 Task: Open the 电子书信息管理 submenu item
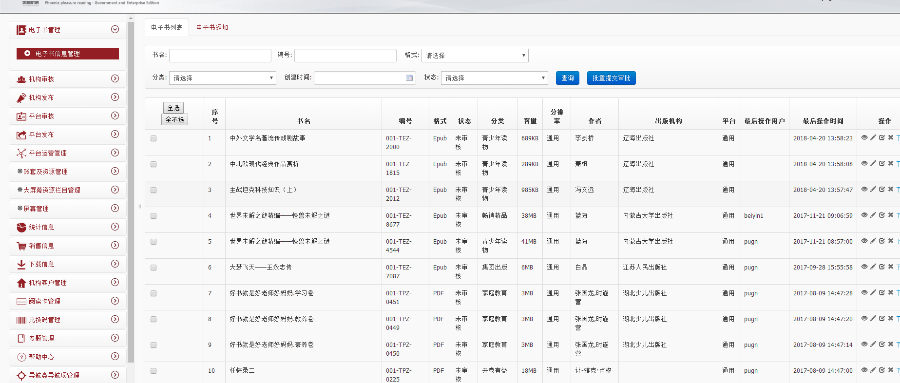(68, 53)
